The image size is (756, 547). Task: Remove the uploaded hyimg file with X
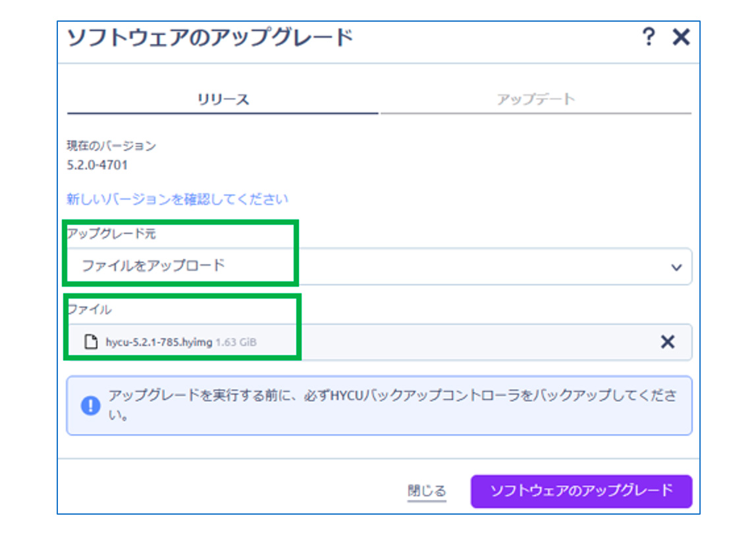tap(667, 341)
